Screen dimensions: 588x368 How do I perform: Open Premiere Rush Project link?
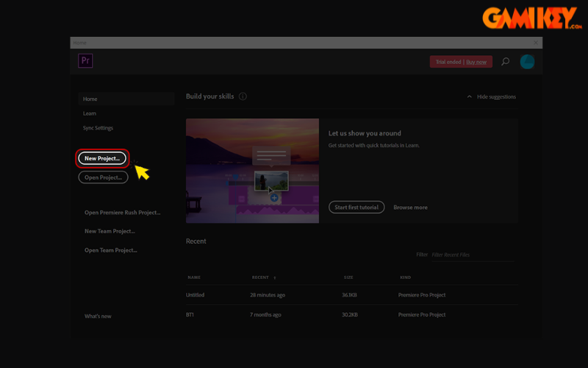[x=122, y=213]
